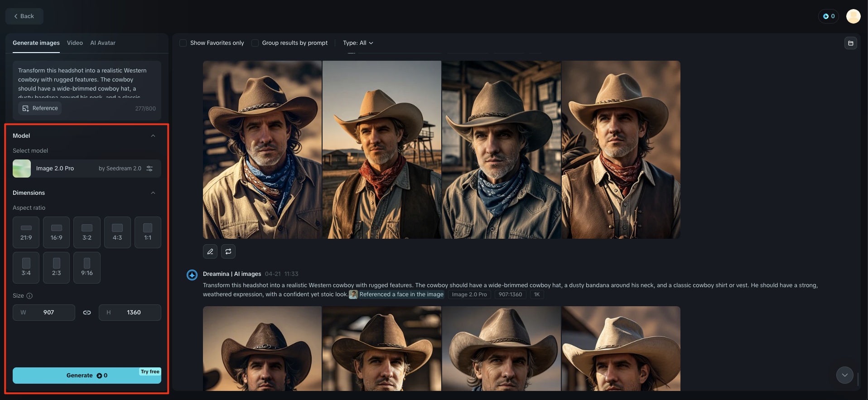Select the 1:1 aspect ratio
Screen dimensions: 868x400
[x=148, y=232]
